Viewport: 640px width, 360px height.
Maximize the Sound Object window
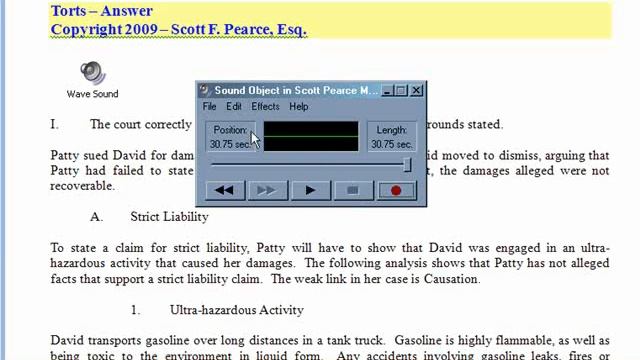[x=401, y=91]
